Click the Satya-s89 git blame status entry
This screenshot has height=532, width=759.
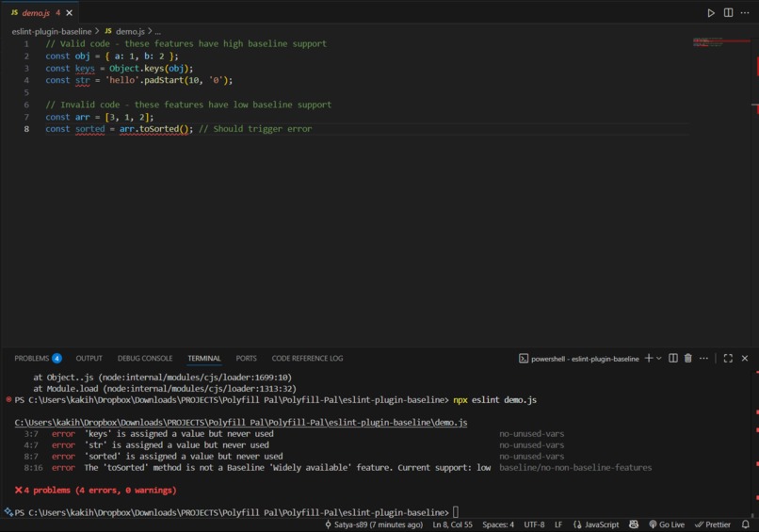click(374, 524)
